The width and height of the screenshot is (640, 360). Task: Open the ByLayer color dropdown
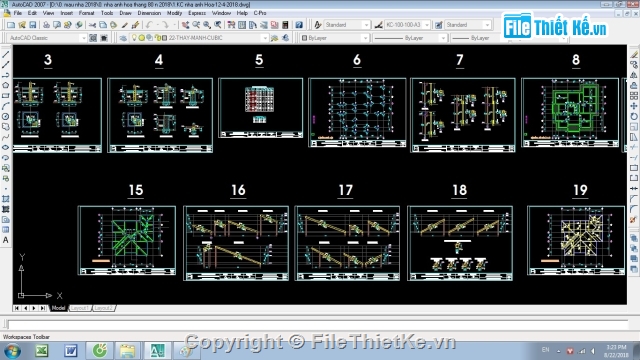click(x=335, y=38)
